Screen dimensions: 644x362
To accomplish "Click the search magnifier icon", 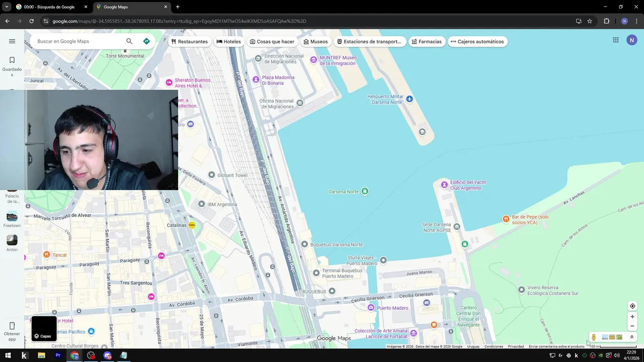I will (129, 41).
